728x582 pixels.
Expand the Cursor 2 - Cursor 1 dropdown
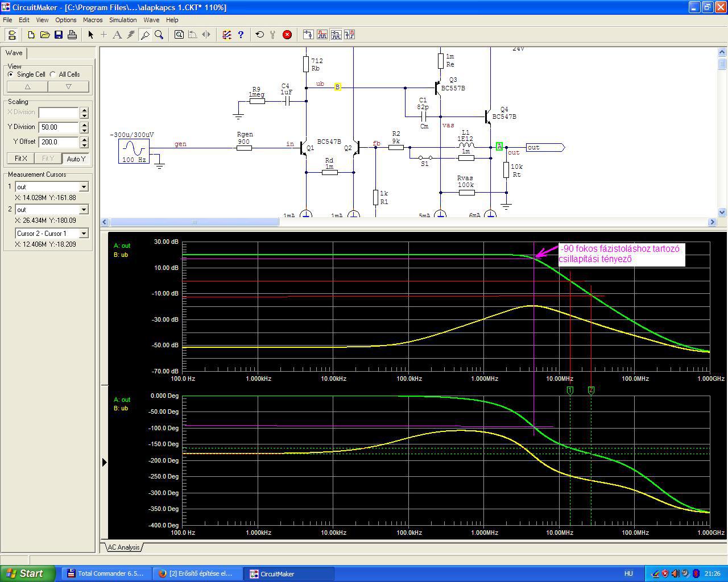pyautogui.click(x=84, y=234)
